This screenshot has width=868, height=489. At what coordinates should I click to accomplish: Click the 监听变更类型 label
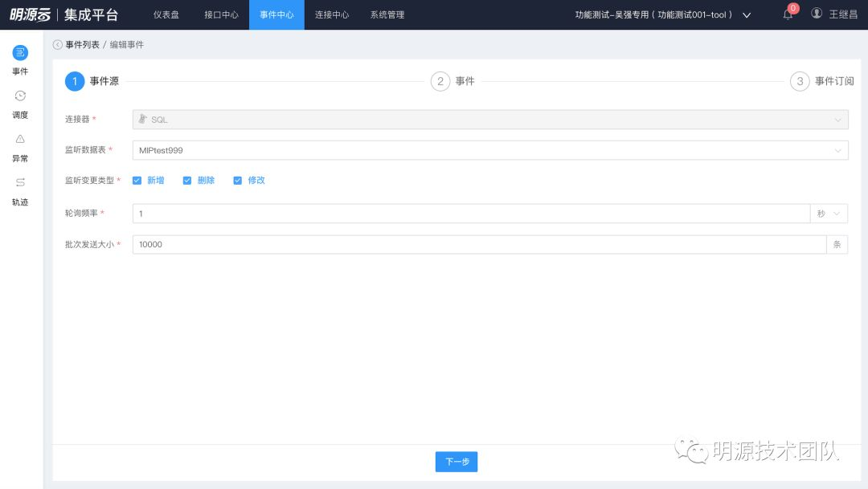coord(90,181)
